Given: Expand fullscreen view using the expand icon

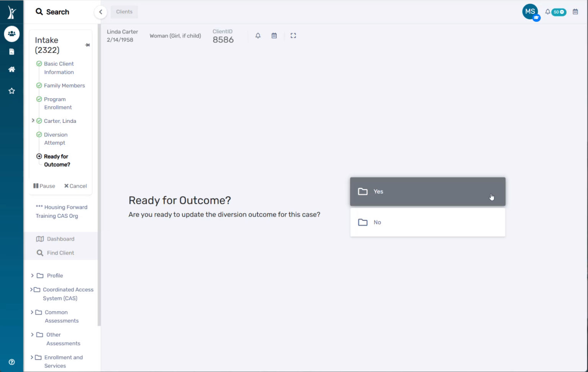Looking at the screenshot, I should pos(293,36).
